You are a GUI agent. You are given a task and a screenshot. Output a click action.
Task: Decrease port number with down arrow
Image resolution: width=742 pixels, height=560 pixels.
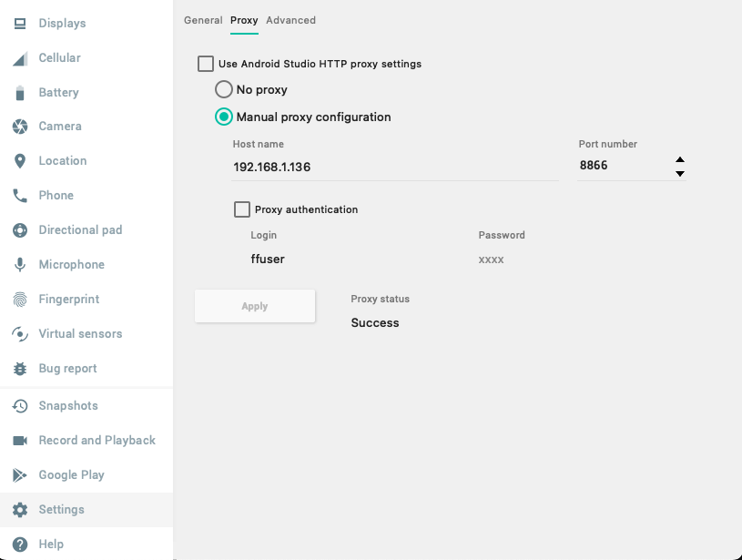click(680, 173)
